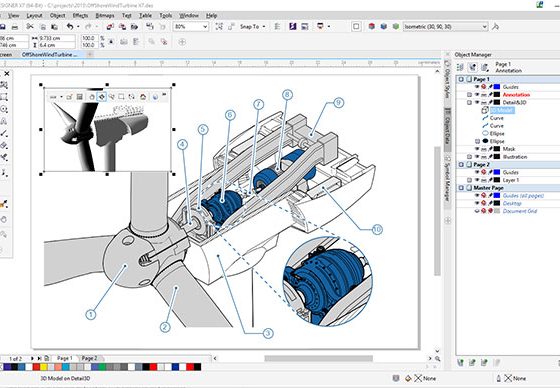The image size is (560, 388).
Task: Collapse the Master Page tree node
Action: pos(461,188)
